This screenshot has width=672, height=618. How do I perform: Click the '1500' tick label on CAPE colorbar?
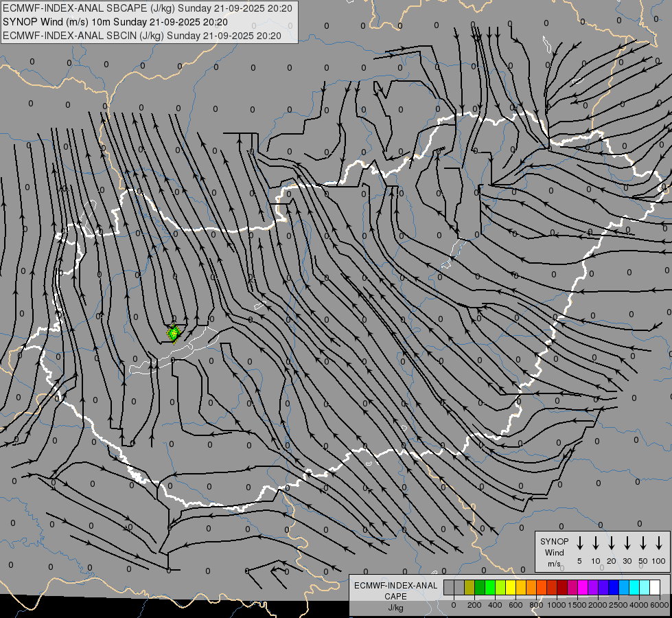[577, 605]
